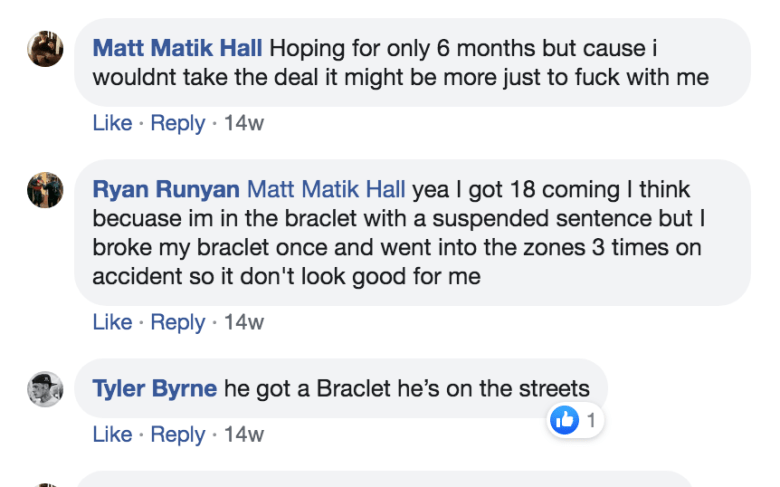This screenshot has width=780, height=487.
Task: Open Ryan Runyan's profile name link
Action: 165,190
